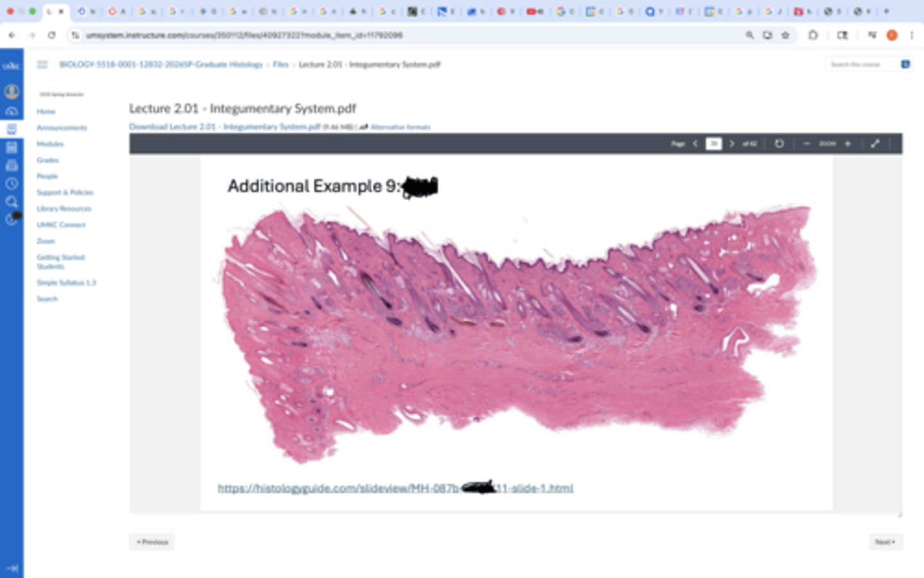Open Getting Started Students link

click(x=61, y=262)
